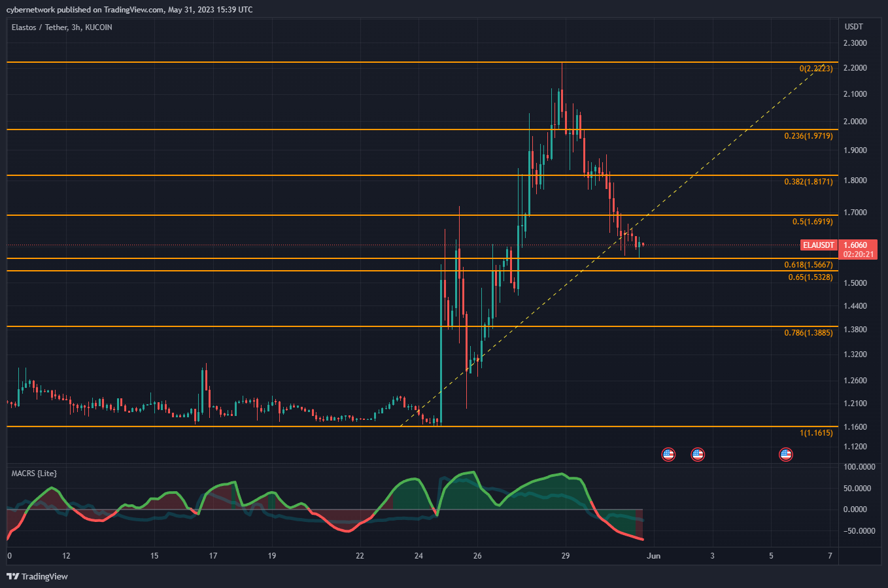Click the US flag event icon just before date 3
The image size is (888, 588).
(698, 454)
